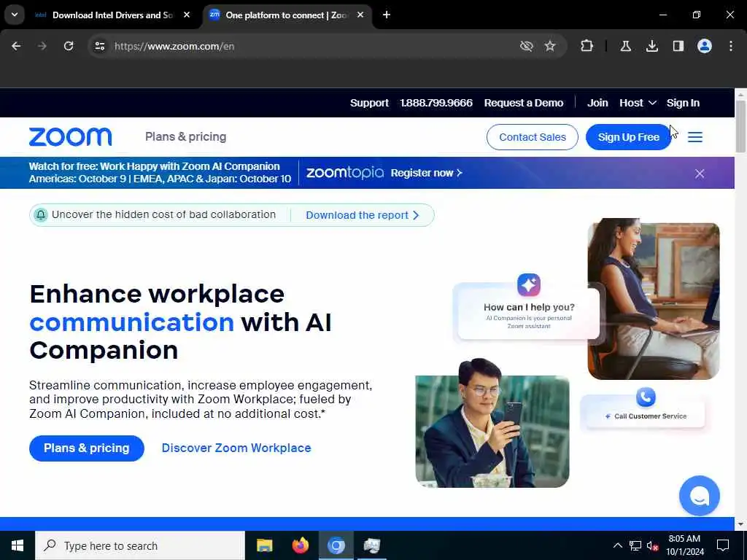Viewport: 747px width, 560px height.
Task: Open a new tab with plus icon
Action: point(387,15)
